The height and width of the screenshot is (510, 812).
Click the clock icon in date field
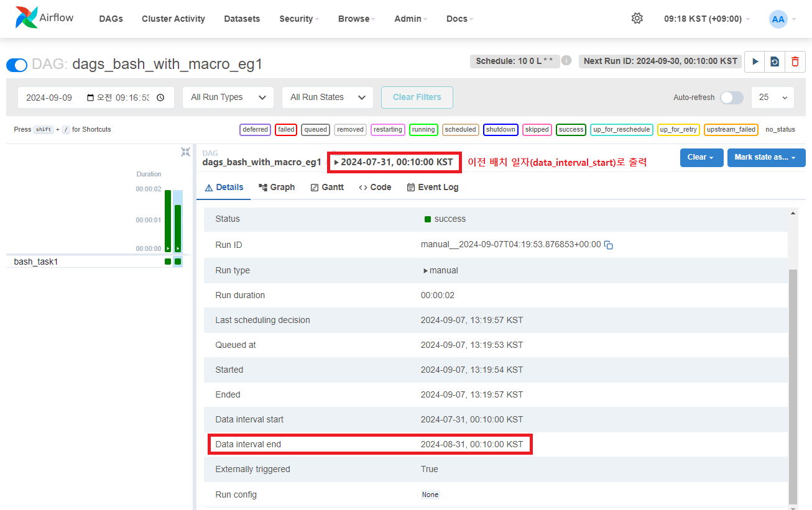(x=160, y=98)
